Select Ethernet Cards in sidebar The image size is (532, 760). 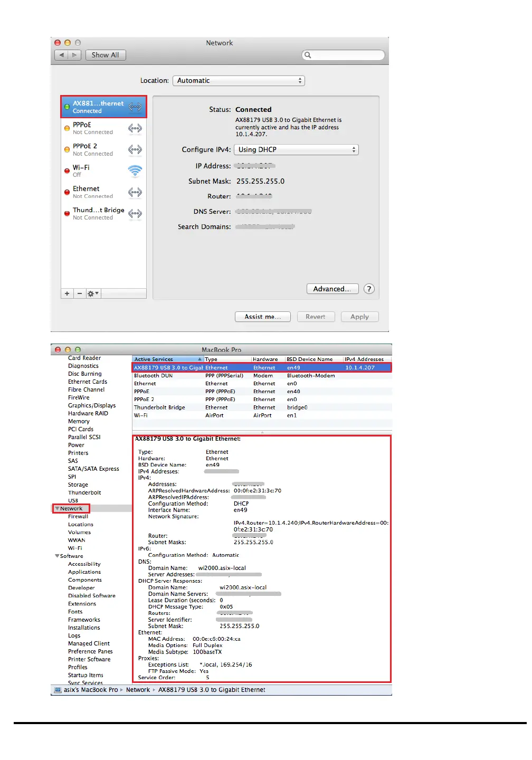pyautogui.click(x=88, y=382)
